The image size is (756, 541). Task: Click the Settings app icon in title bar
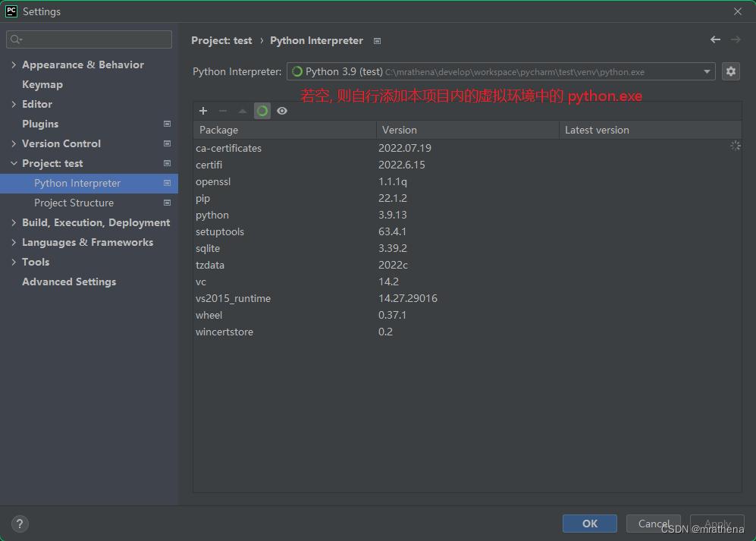pyautogui.click(x=10, y=11)
